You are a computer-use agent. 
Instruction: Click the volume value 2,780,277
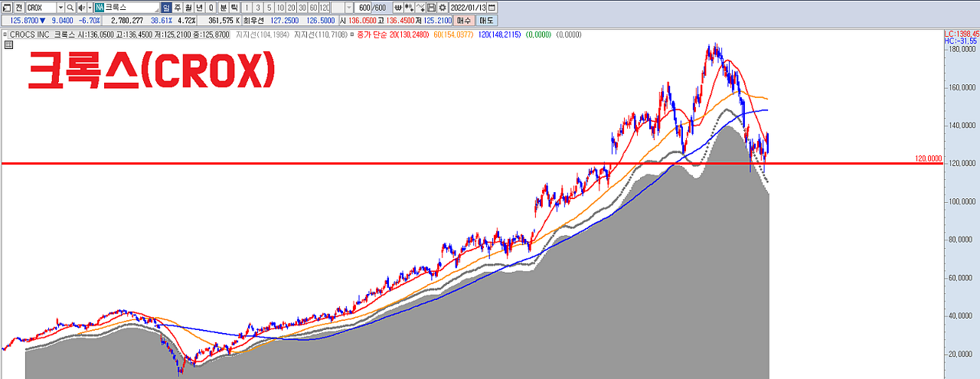(127, 21)
